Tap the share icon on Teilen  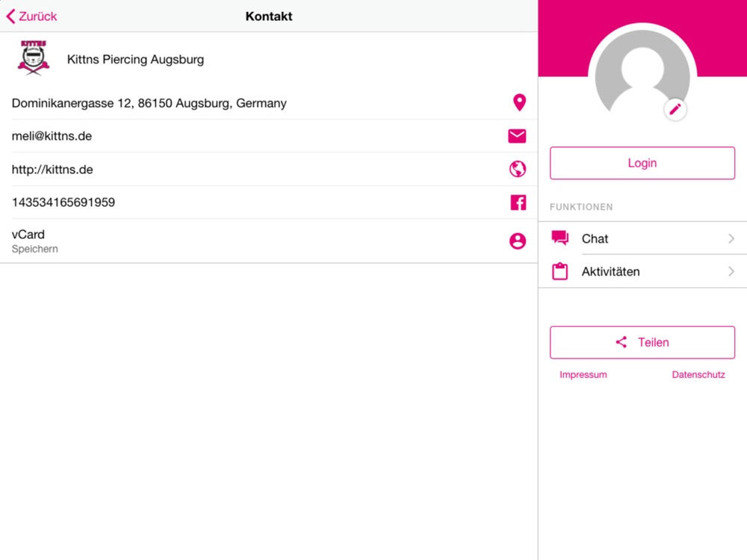tap(622, 342)
